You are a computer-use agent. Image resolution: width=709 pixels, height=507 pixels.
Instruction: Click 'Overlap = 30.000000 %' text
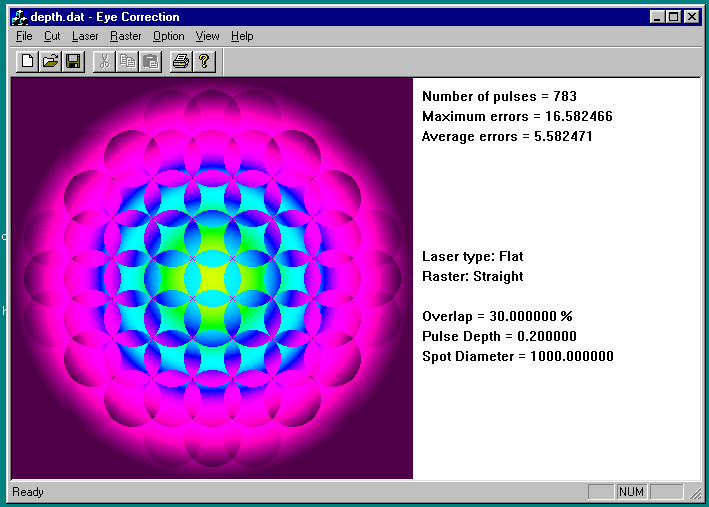(x=497, y=316)
